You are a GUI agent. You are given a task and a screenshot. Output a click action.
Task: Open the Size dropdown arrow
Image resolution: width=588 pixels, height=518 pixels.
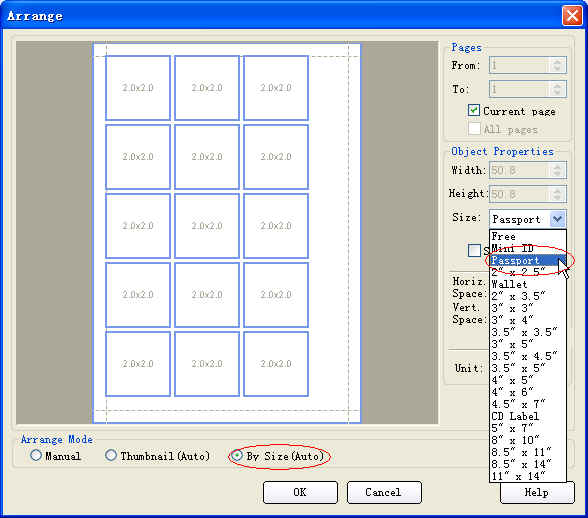pos(557,219)
